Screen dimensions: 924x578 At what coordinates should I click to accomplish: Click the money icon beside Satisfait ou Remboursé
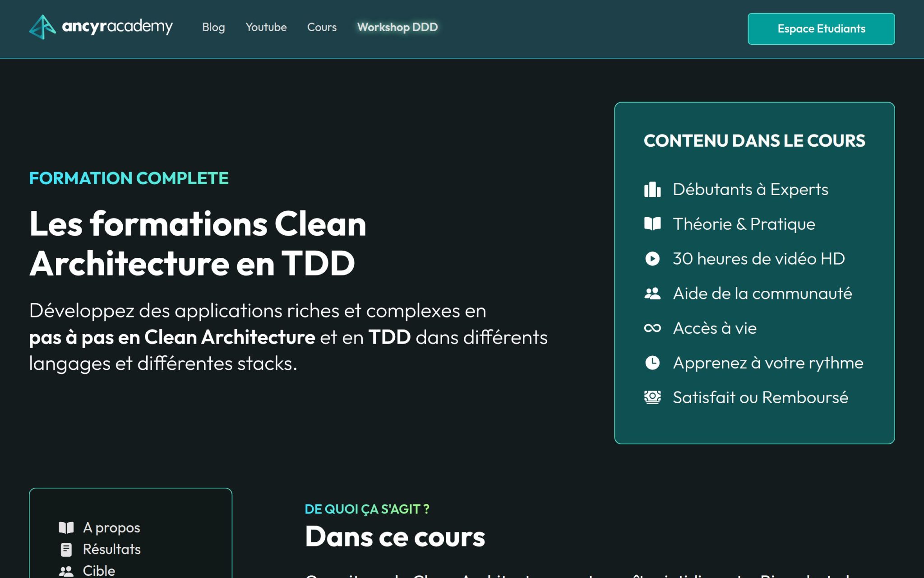tap(651, 397)
